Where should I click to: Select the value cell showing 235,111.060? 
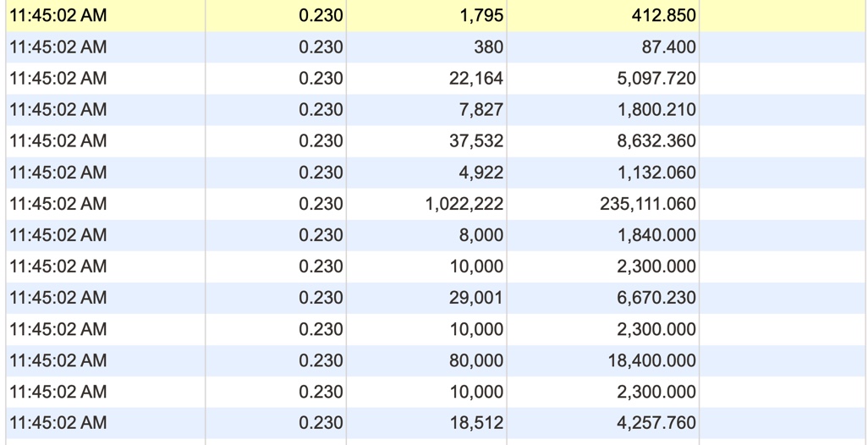pos(648,204)
